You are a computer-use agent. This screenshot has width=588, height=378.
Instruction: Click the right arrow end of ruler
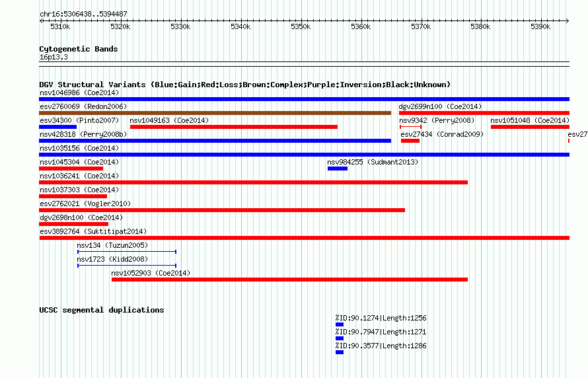(568, 20)
